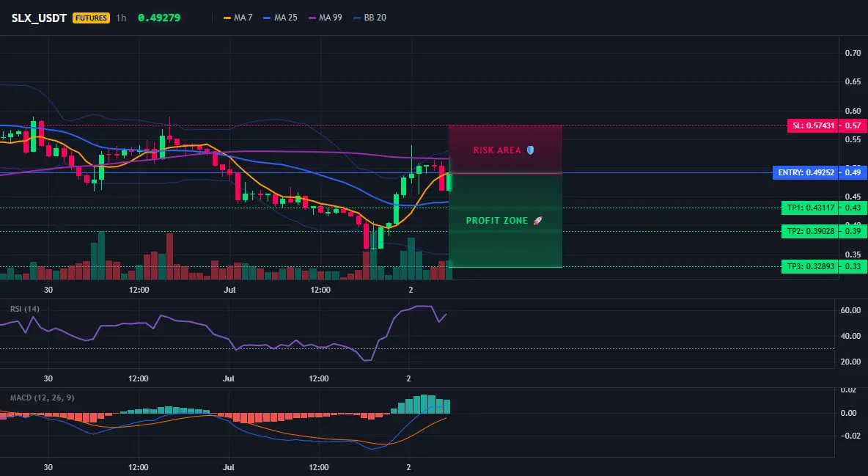
Task: Click 20.00 on the RSI axis
Action: (850, 362)
